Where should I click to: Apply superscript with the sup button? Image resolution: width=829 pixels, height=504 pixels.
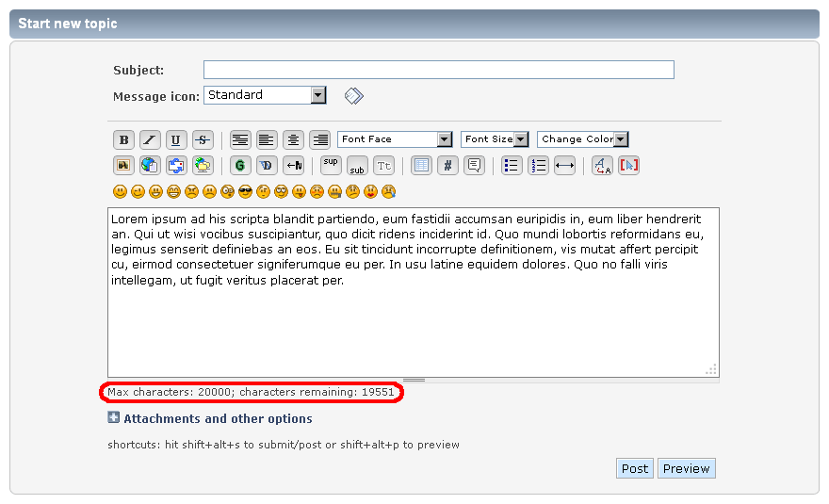point(331,166)
